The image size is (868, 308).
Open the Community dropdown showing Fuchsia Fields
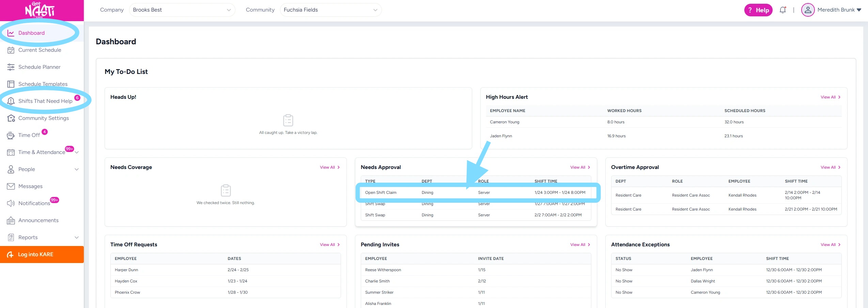(x=330, y=10)
